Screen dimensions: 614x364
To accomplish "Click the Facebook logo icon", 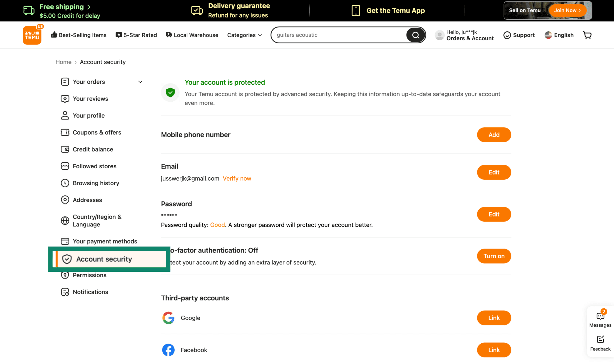I will (x=168, y=350).
